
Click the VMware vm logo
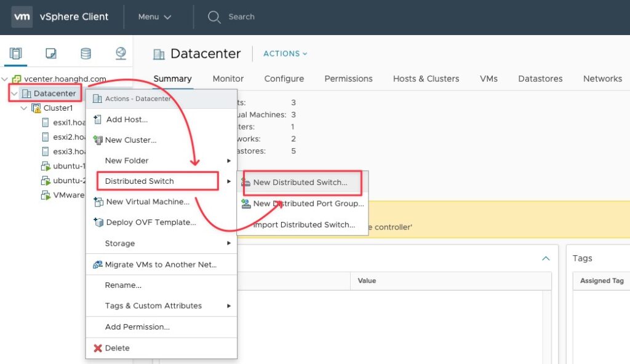pyautogui.click(x=22, y=17)
